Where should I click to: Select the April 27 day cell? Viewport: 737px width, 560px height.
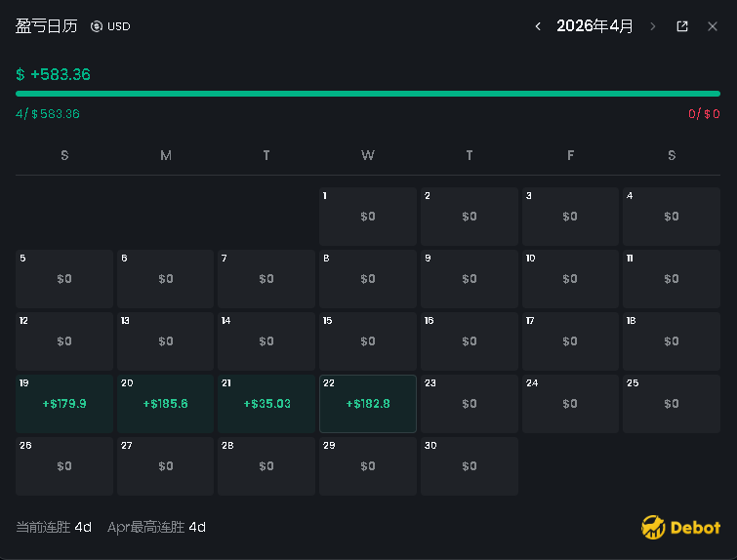point(165,466)
